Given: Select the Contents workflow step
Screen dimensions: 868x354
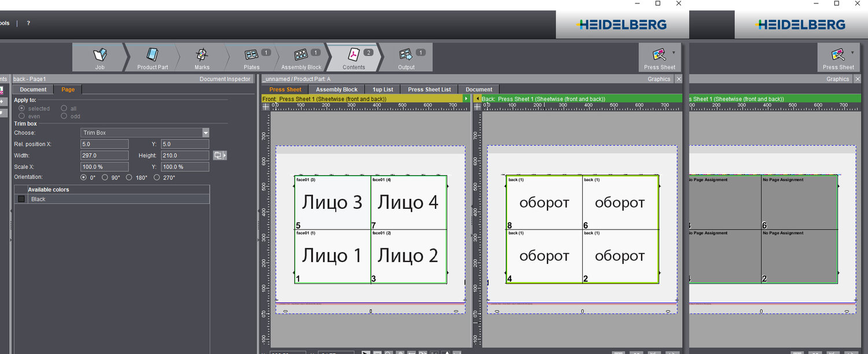Looking at the screenshot, I should tap(354, 58).
